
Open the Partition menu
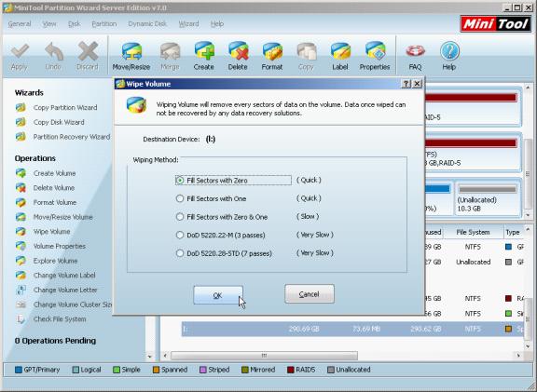coord(104,24)
